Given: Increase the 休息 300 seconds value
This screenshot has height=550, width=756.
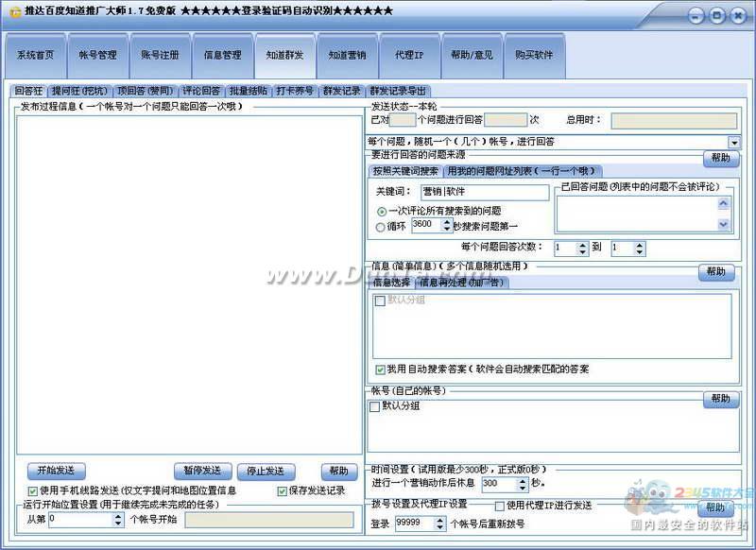Looking at the screenshot, I should [x=524, y=482].
